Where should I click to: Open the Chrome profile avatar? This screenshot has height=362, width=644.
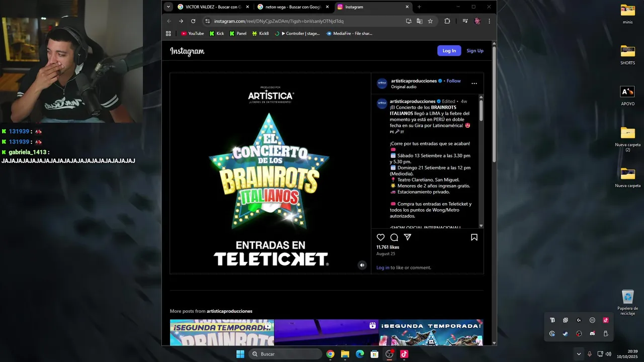[x=477, y=21]
